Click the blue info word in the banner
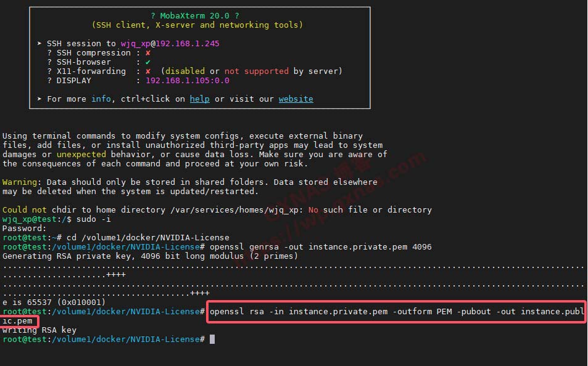Image resolution: width=588 pixels, height=366 pixels. (101, 99)
